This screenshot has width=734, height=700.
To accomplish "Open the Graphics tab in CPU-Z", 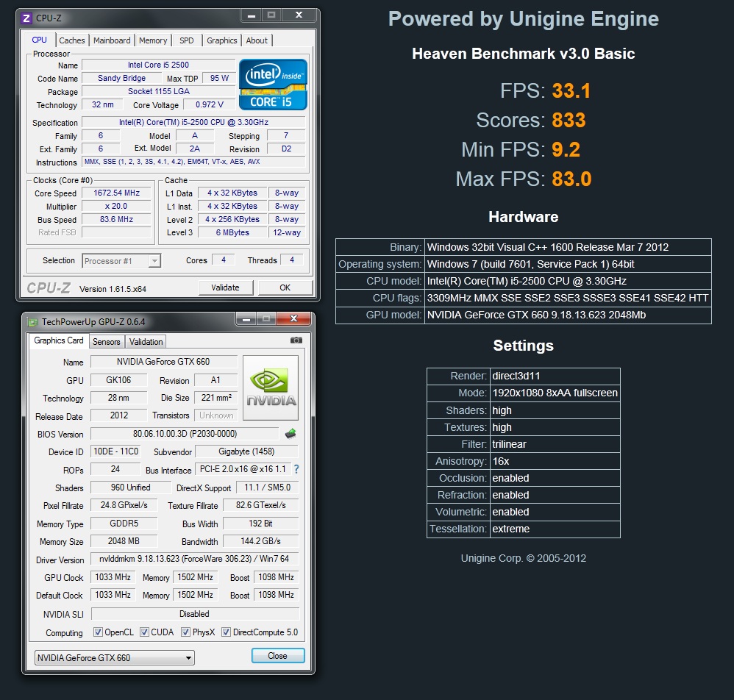I will point(222,40).
